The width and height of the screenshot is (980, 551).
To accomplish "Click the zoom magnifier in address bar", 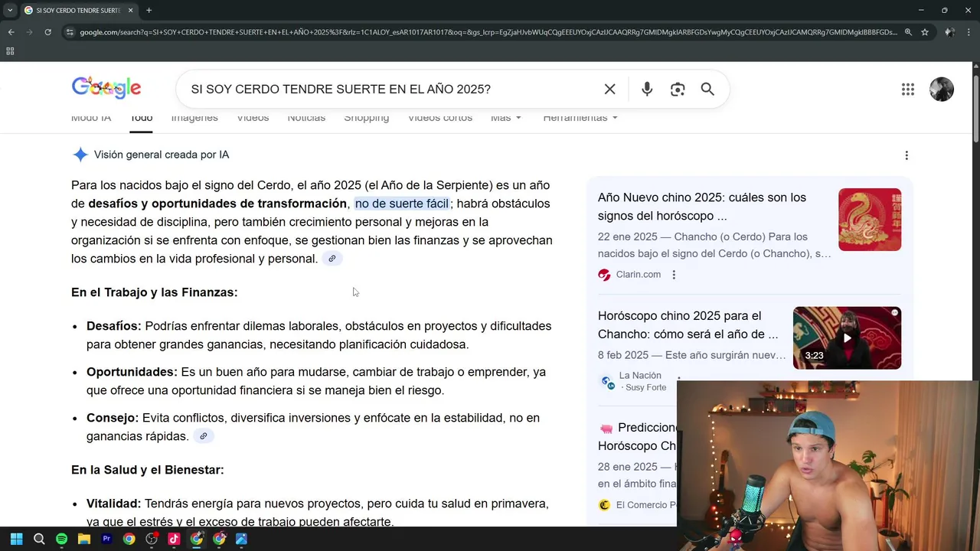I will click(x=908, y=32).
